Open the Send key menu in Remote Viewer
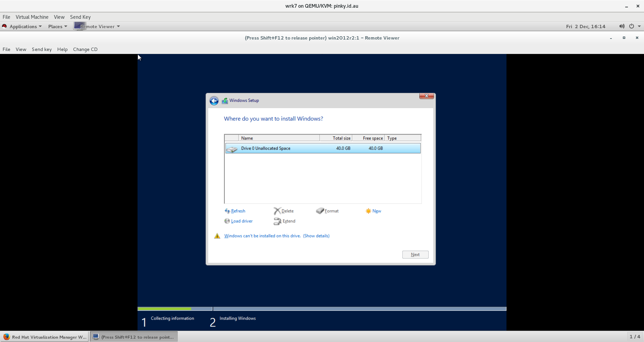The width and height of the screenshot is (644, 342). pyautogui.click(x=42, y=49)
